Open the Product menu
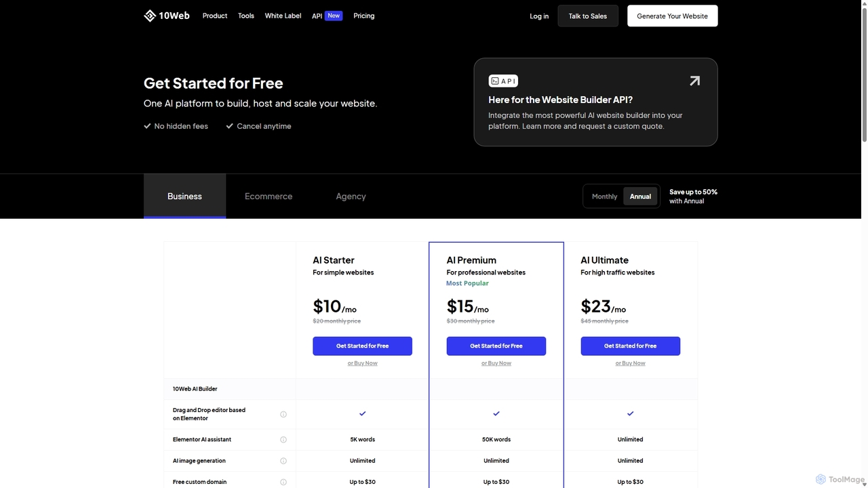Viewport: 868px width, 488px height. point(215,16)
